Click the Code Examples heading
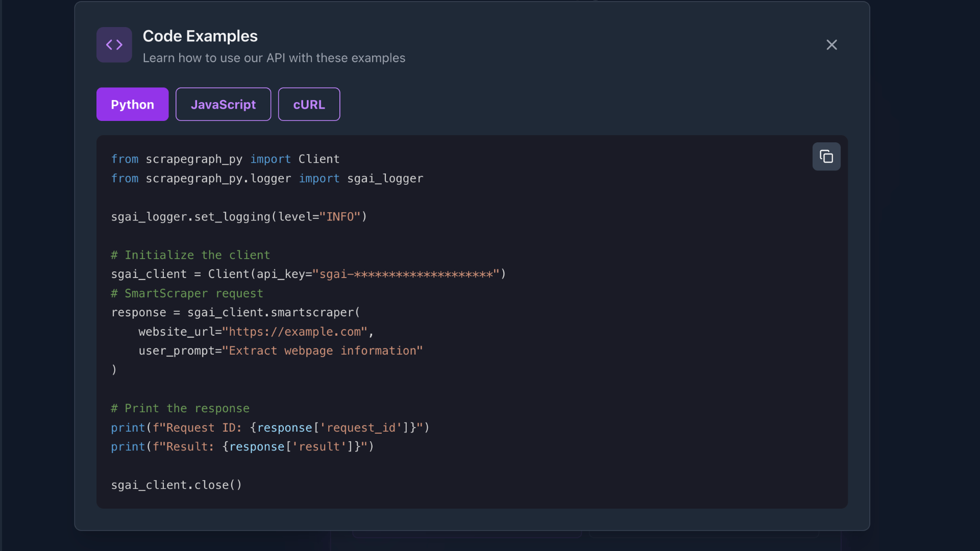Image resolution: width=980 pixels, height=551 pixels. pos(200,36)
